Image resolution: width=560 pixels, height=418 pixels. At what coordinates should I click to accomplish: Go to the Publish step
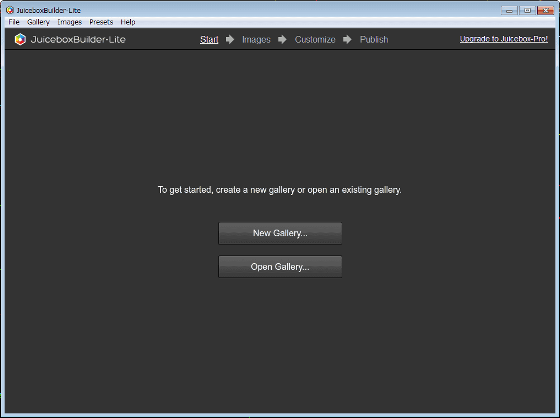374,39
